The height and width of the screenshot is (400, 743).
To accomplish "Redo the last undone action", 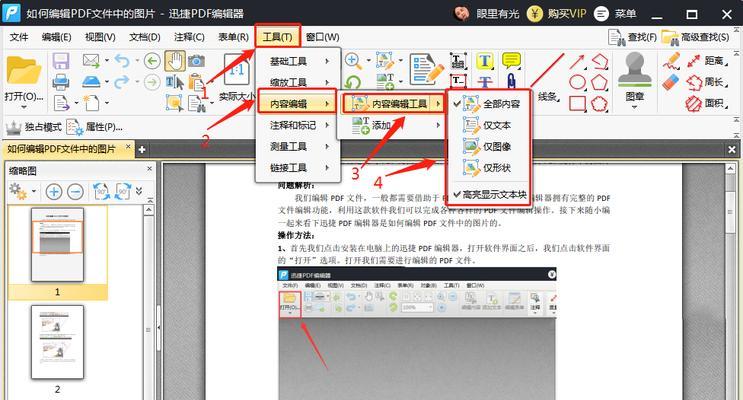I will click(122, 82).
